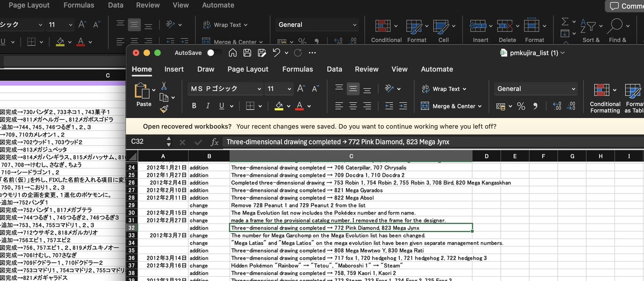
Task: Decrease font size in front window
Action: (x=314, y=89)
